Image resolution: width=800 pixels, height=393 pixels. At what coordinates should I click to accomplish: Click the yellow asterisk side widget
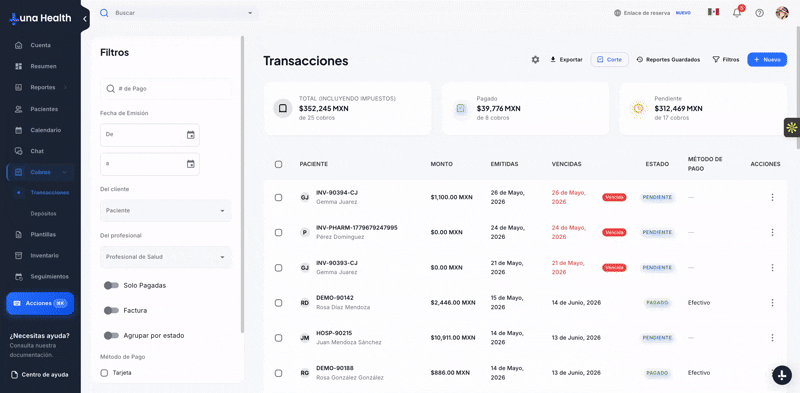click(x=791, y=128)
